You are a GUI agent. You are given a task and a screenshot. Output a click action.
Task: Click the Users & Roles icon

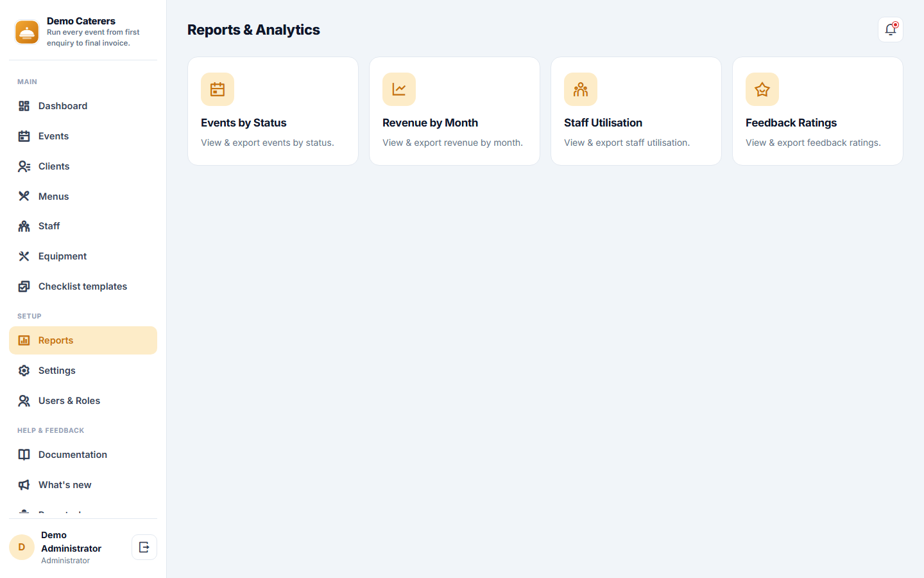[x=24, y=401]
